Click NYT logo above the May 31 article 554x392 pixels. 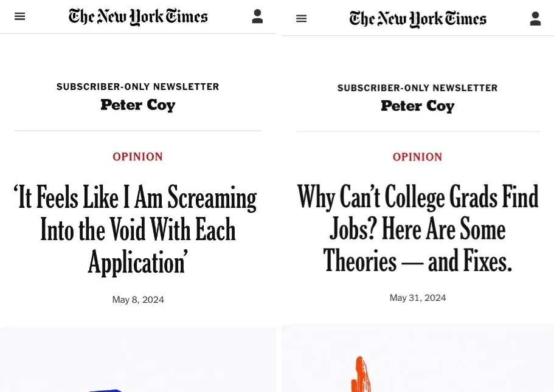pos(418,19)
